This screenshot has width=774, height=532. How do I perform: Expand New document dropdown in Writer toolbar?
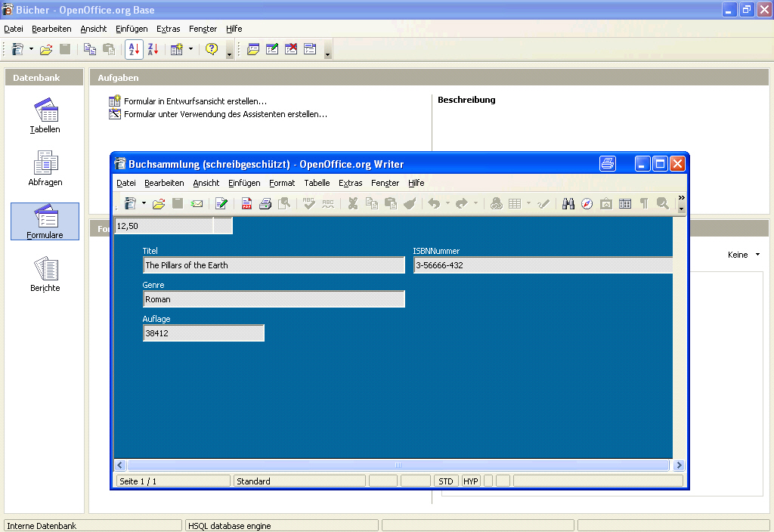[144, 203]
